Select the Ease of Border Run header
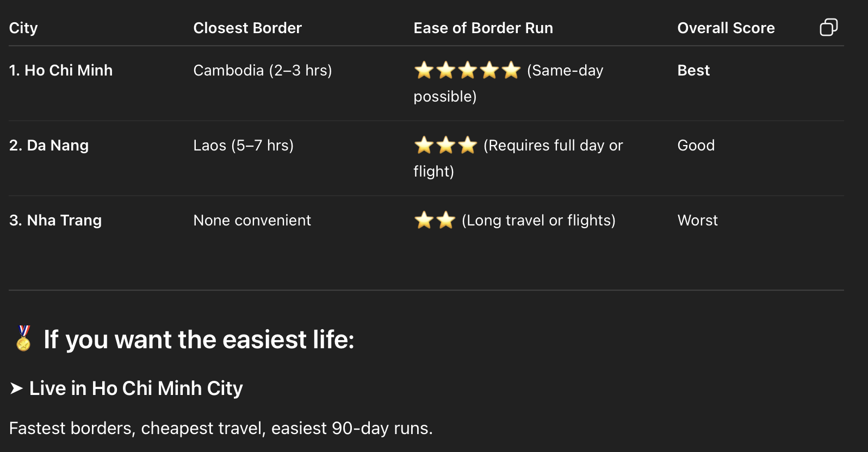Image resolution: width=868 pixels, height=452 pixels. click(x=483, y=28)
